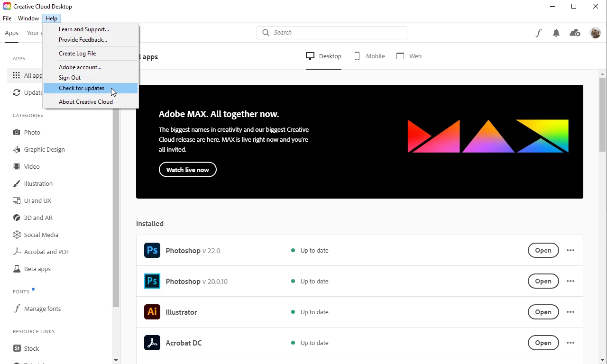Open the File menu
This screenshot has height=364, width=607.
coord(7,18)
